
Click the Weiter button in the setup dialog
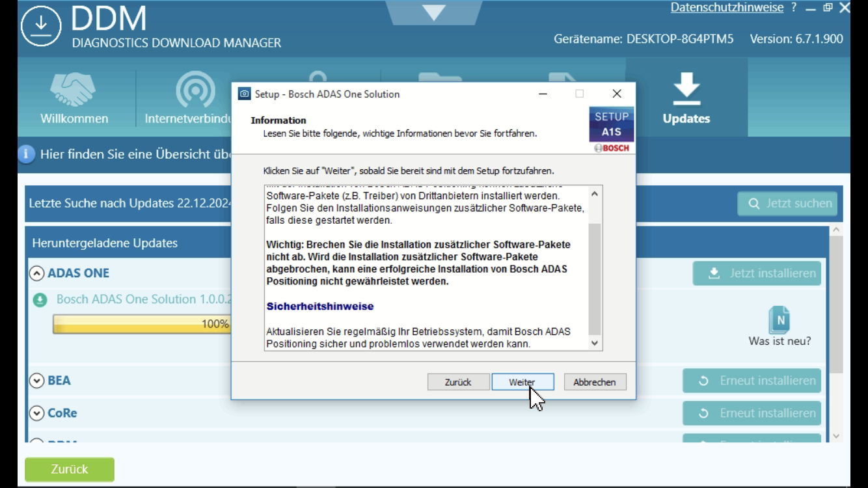(522, 382)
